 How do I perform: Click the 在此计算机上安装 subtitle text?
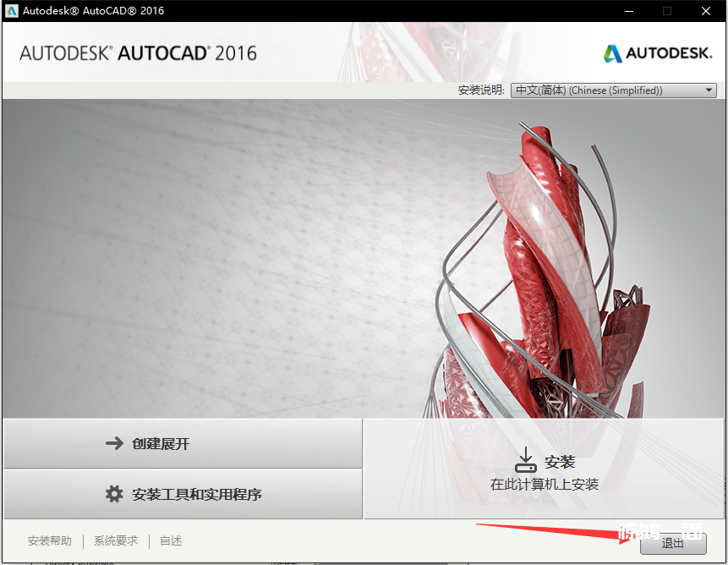pyautogui.click(x=545, y=485)
